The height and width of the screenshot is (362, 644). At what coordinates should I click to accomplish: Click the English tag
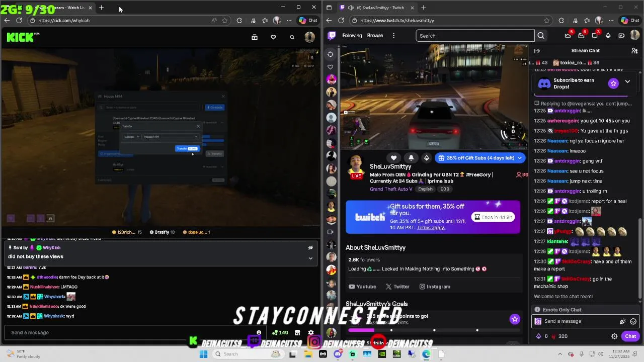coord(425,189)
